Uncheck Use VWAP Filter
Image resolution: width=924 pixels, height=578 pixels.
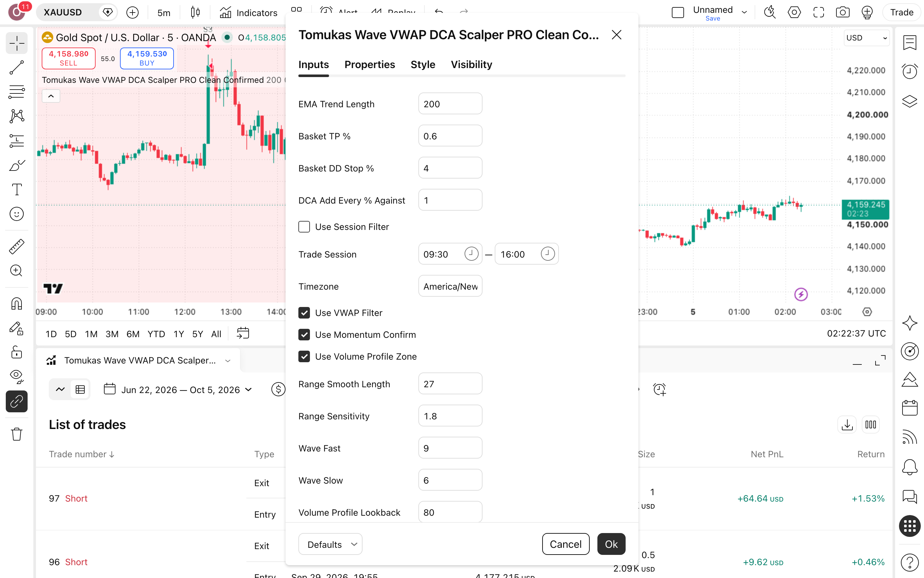(x=304, y=313)
